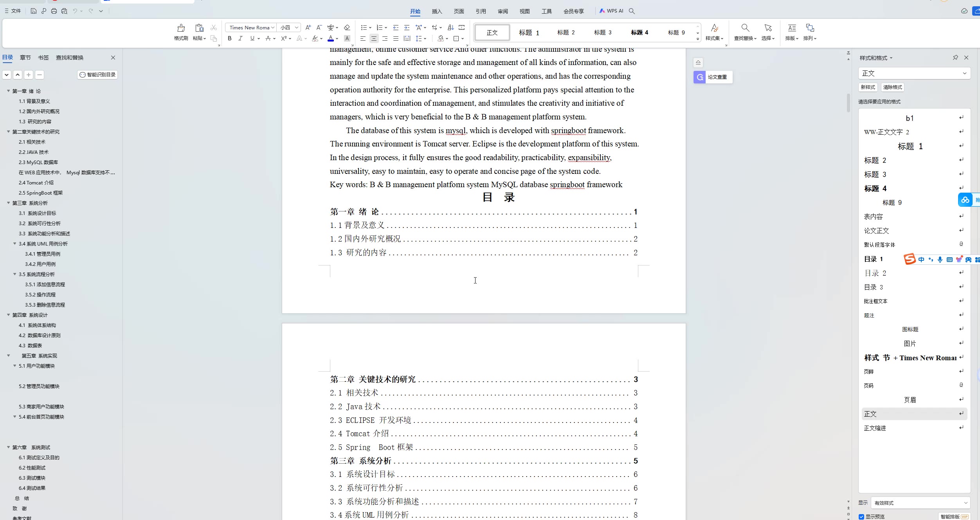Click the Paste (粘贴) clipboard icon
Image resolution: width=980 pixels, height=520 pixels.
(199, 28)
